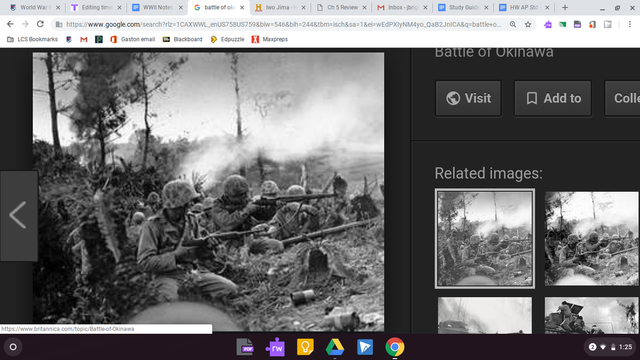Image resolution: width=640 pixels, height=360 pixels.
Task: Click the Add to button
Action: [553, 98]
